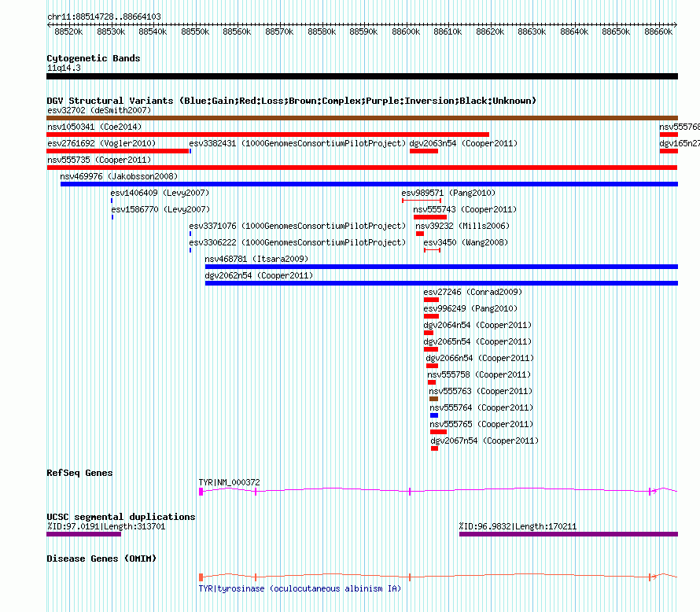Click the Cytogenetic Bands track title
Image resolution: width=700 pixels, height=612 pixels.
tap(94, 58)
